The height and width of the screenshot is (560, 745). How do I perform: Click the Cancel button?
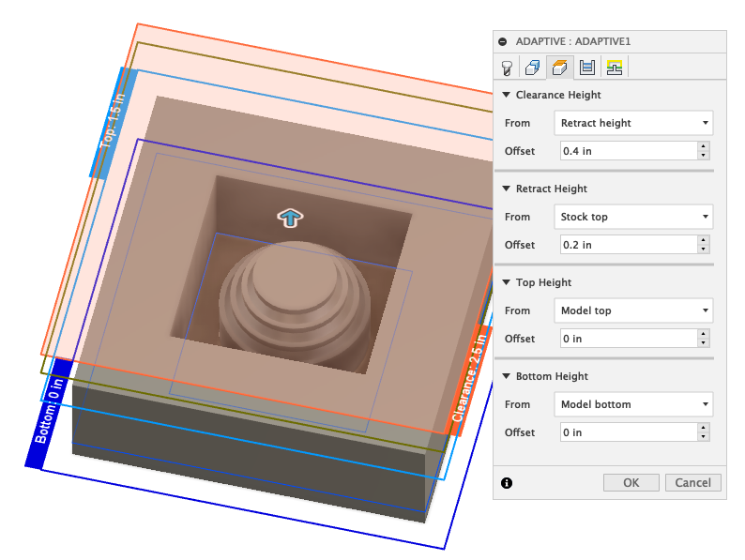pos(692,482)
